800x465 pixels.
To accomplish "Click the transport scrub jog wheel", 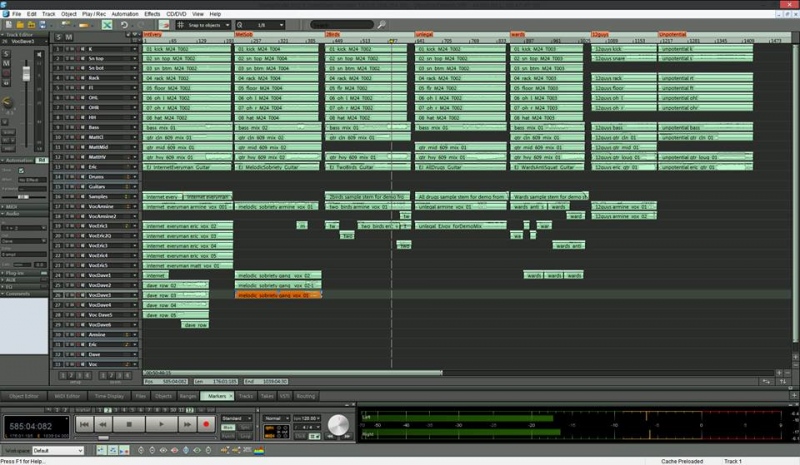I will (338, 425).
